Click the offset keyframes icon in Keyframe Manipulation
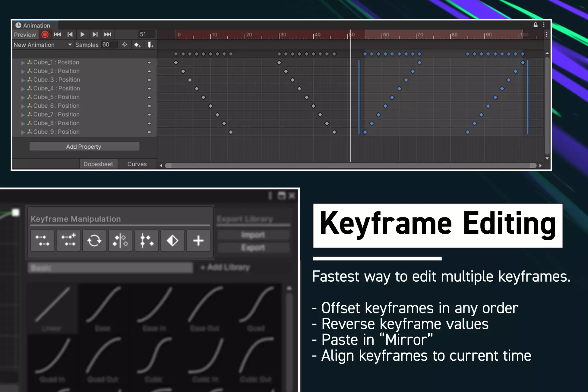This screenshot has width=588, height=392. pyautogui.click(x=43, y=241)
